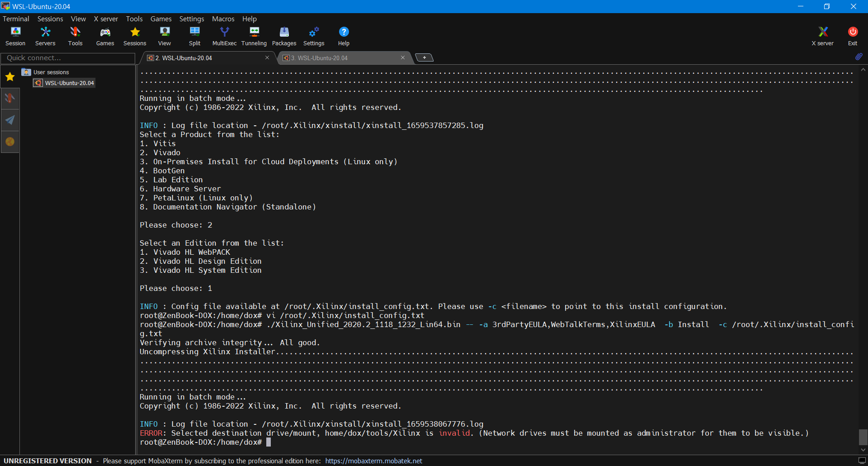Select the User sessions folder
868x466 pixels.
tap(46, 72)
